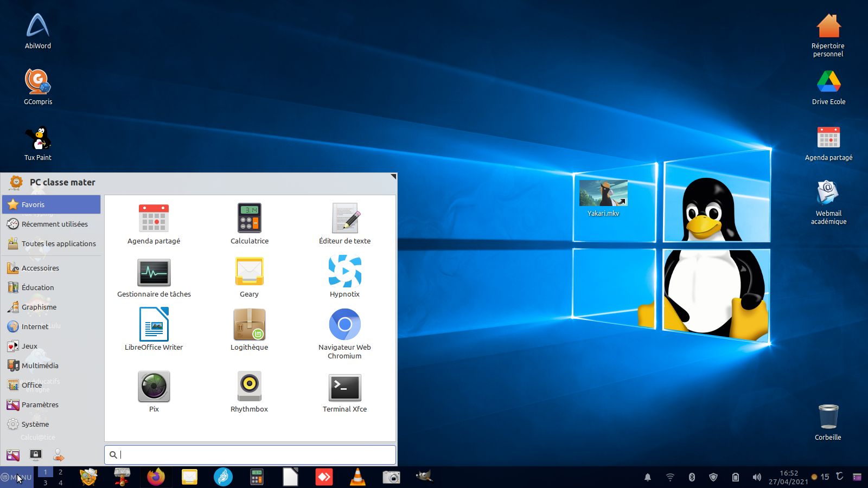Click the menu's top-right corner resize grip
868x488 pixels.
pos(393,177)
